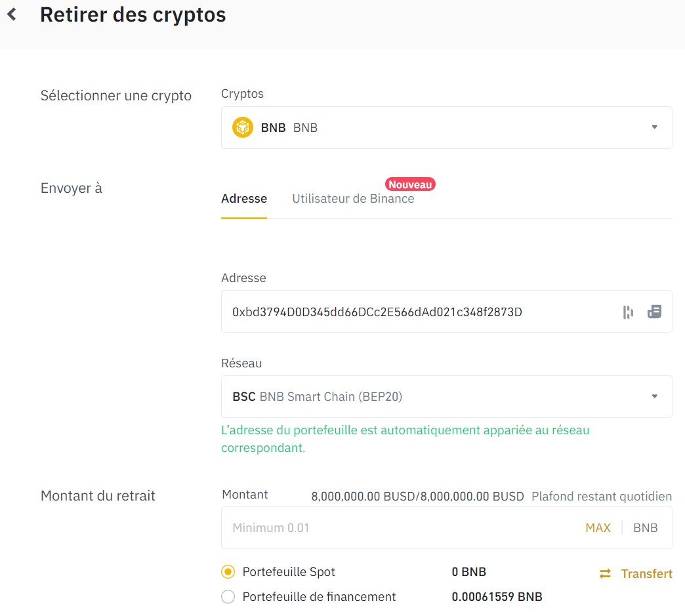The image size is (685, 616).
Task: Click the Nouveau badge
Action: click(x=410, y=184)
